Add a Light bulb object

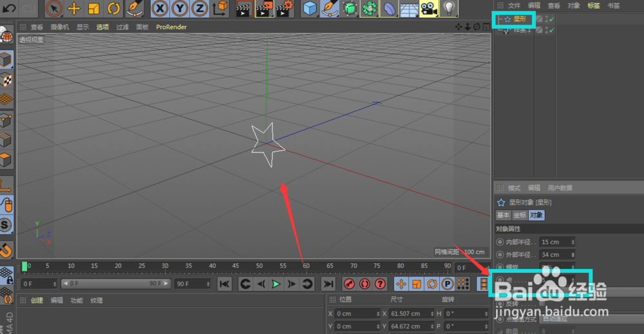click(448, 8)
